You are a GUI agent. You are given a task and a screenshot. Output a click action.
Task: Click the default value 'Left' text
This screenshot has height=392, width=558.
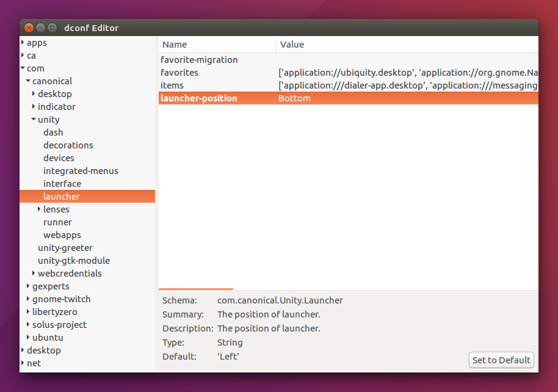(x=228, y=357)
